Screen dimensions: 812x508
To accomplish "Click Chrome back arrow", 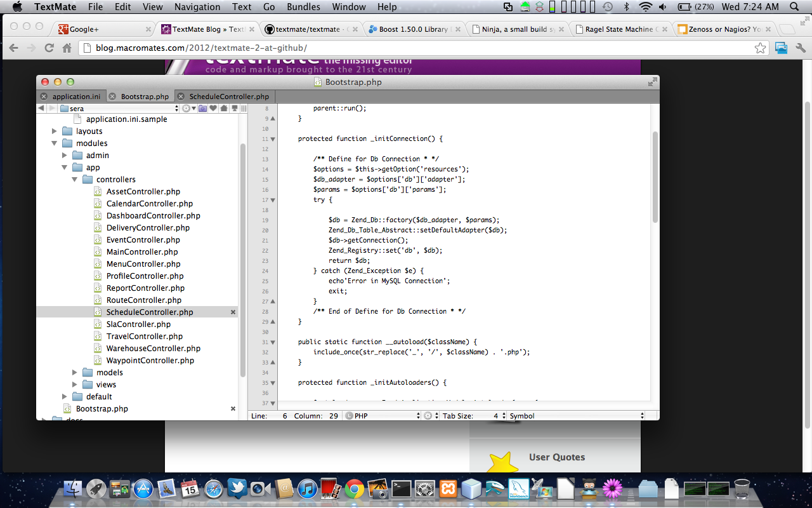I will tap(13, 48).
